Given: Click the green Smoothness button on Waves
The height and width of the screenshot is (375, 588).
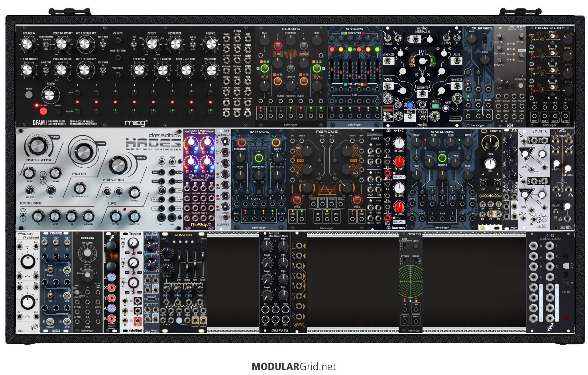Looking at the screenshot, I should [258, 159].
